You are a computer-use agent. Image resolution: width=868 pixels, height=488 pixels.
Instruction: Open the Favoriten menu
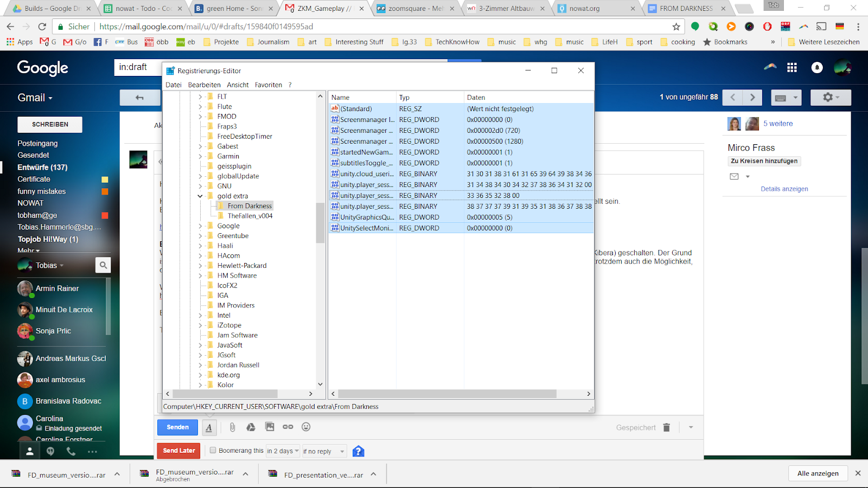[269, 85]
